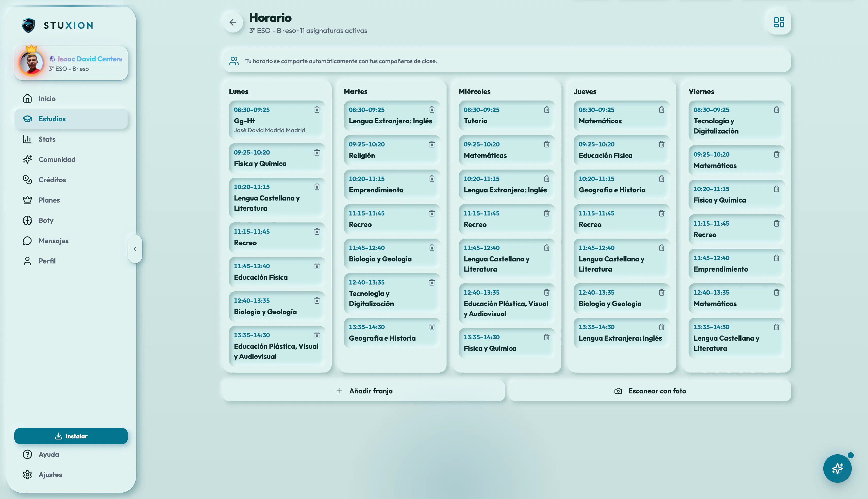Open Inicio in the sidebar

[71, 99]
